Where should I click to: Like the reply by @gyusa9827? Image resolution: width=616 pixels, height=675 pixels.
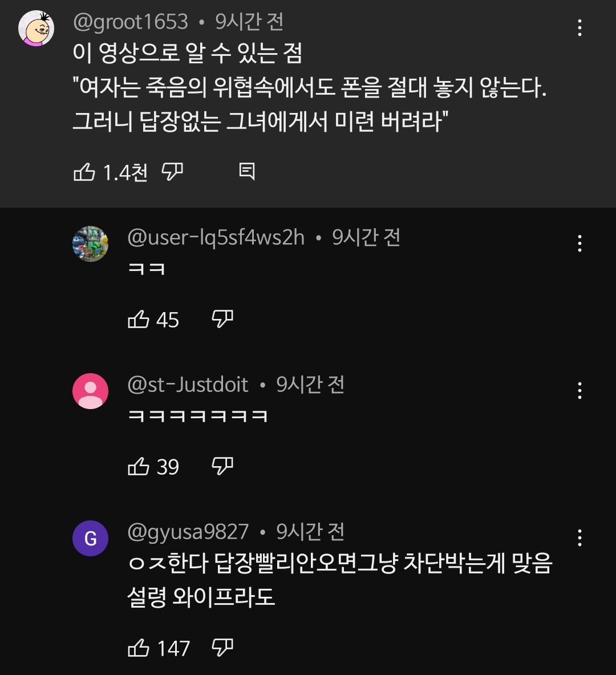(139, 648)
